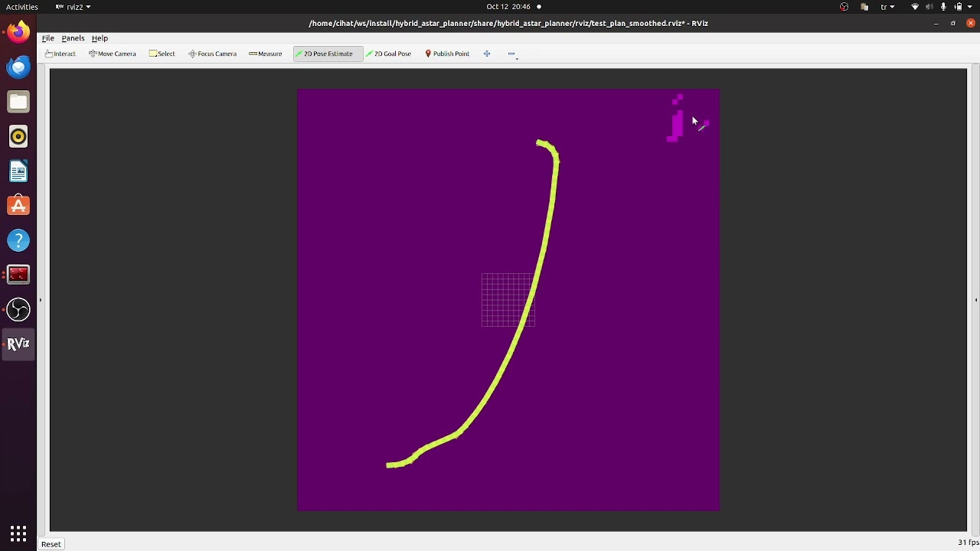Activate the Select tool
980x551 pixels.
click(162, 54)
